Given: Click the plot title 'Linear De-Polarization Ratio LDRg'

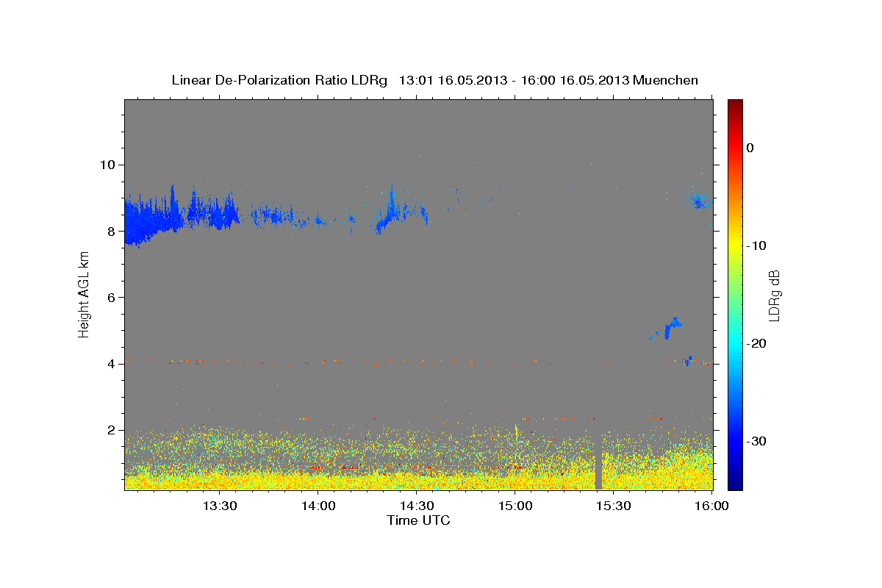Looking at the screenshot, I should [x=279, y=80].
